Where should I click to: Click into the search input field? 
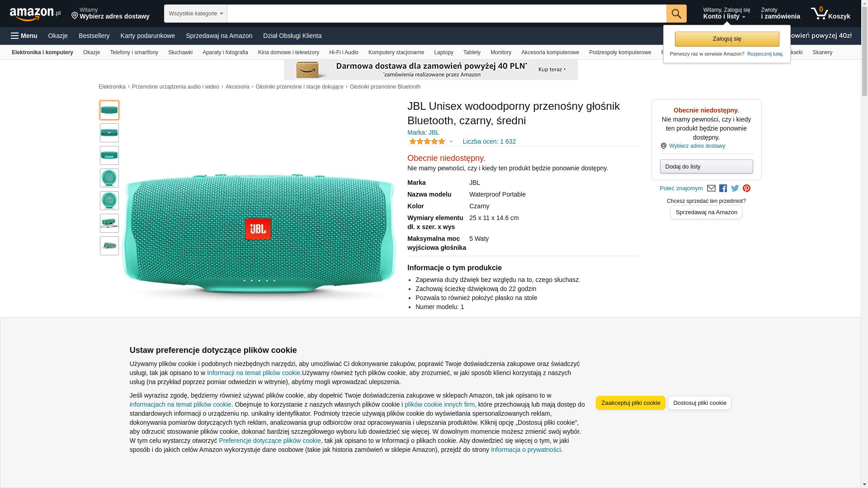(447, 14)
